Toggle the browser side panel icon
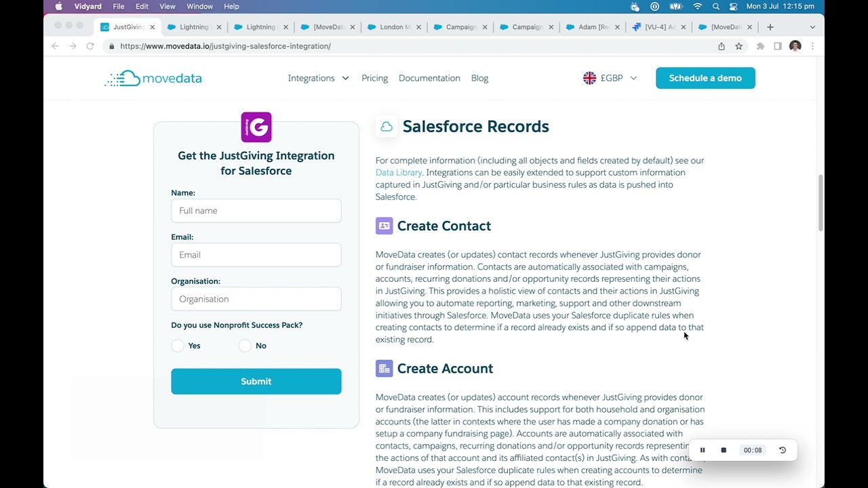The width and height of the screenshot is (868, 488). click(778, 46)
